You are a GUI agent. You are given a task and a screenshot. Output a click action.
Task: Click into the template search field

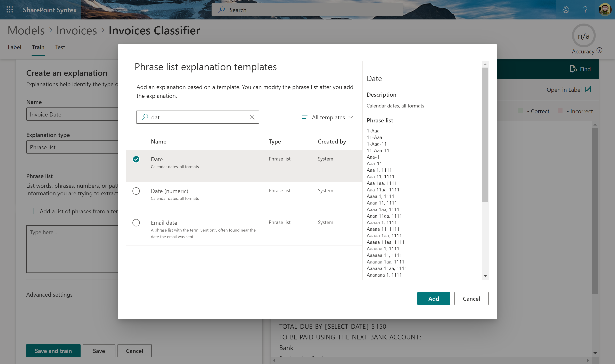tap(196, 117)
